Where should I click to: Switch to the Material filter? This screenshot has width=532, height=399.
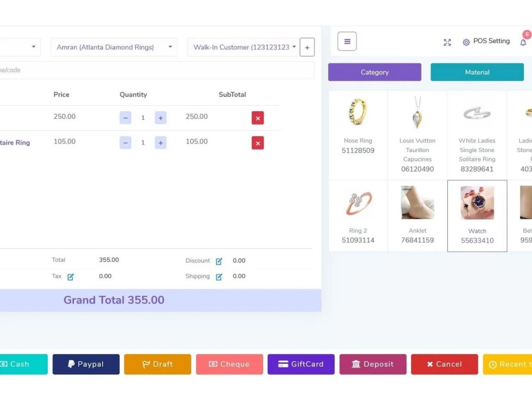477,72
